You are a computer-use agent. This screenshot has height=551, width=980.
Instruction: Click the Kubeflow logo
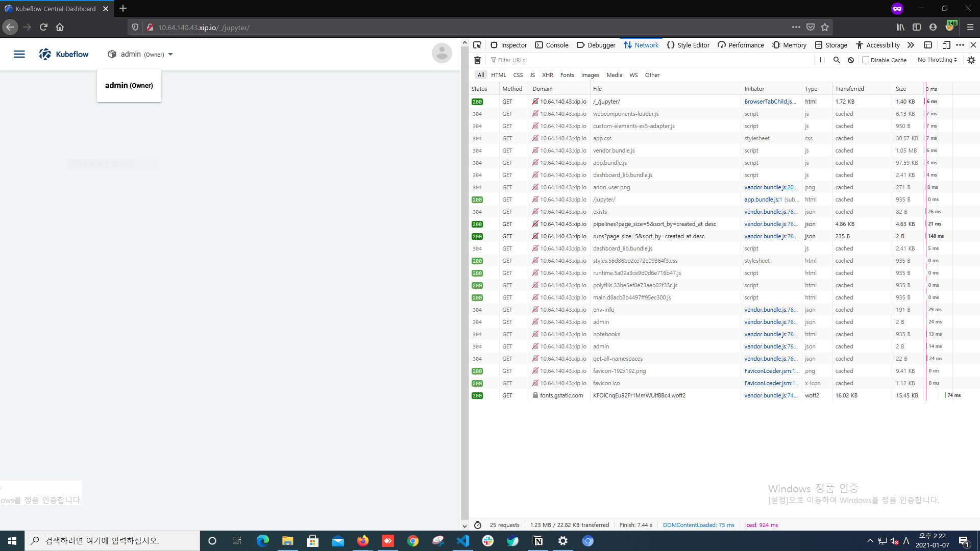[45, 54]
